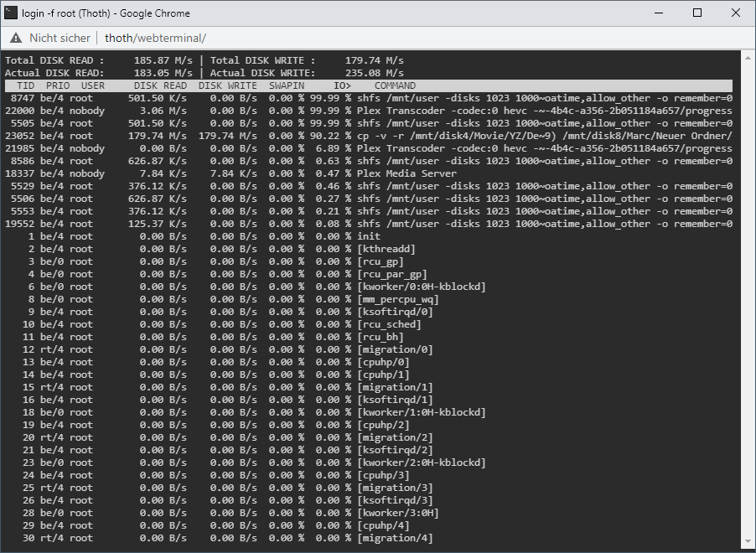756x553 pixels.
Task: Click the USER column header
Action: coord(93,85)
